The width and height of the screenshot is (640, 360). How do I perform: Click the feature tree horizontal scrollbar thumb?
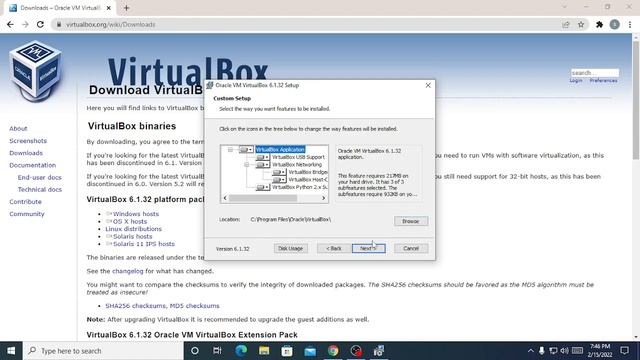263,198
